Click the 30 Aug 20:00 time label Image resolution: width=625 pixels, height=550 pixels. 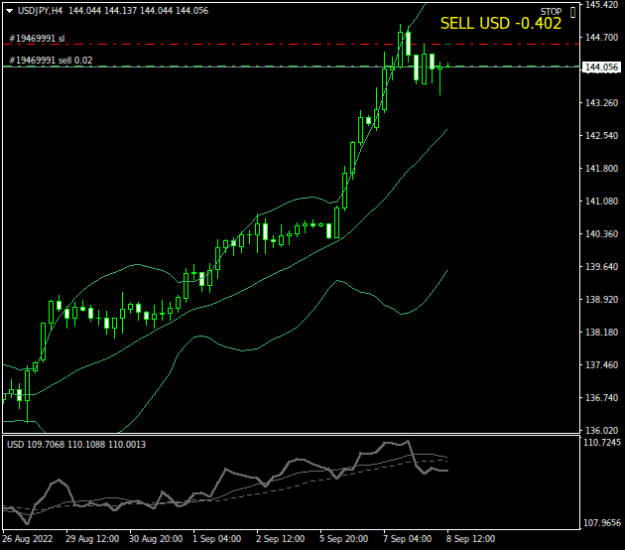tap(156, 539)
